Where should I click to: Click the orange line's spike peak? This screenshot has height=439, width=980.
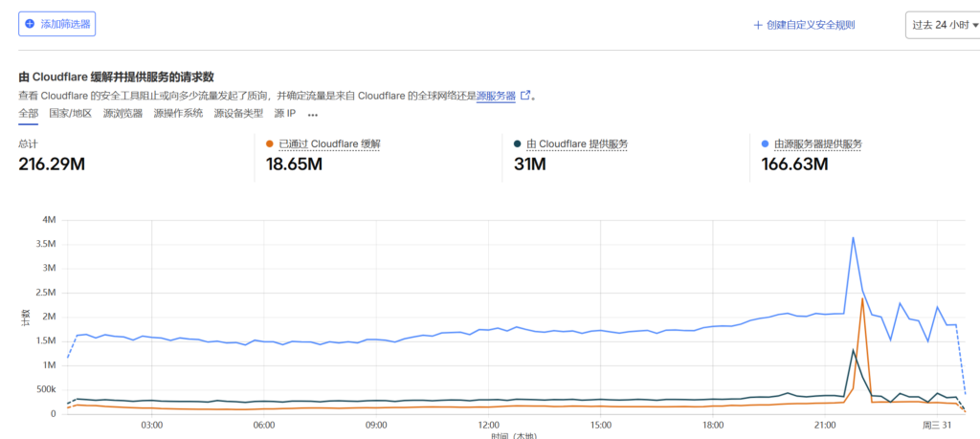coord(862,298)
